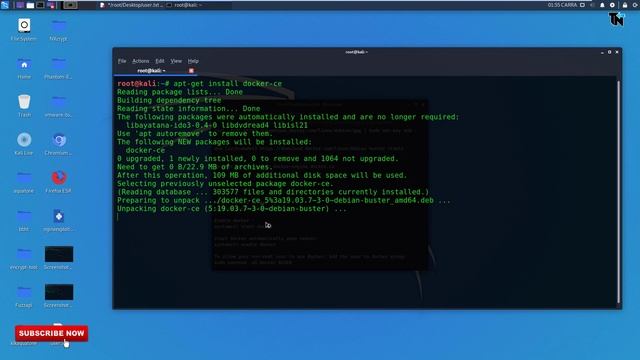Open the bbht folder on desktop
640x360 pixels.
[24, 216]
